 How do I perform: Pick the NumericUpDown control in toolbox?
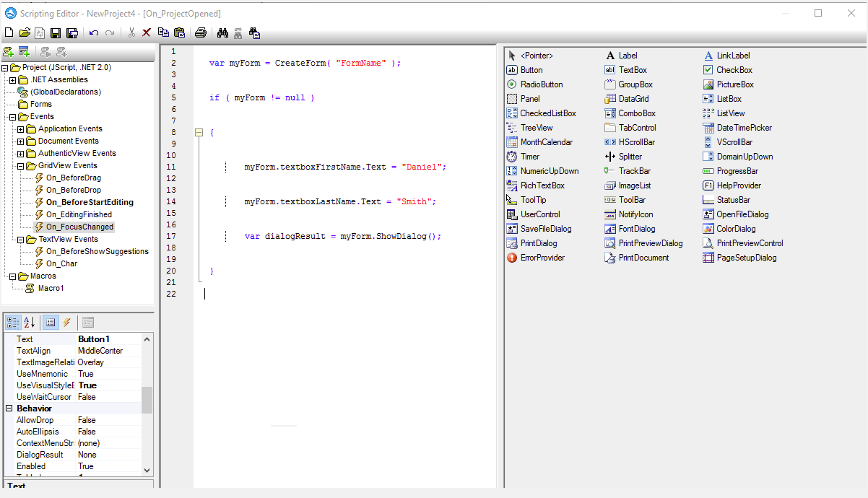pos(542,171)
